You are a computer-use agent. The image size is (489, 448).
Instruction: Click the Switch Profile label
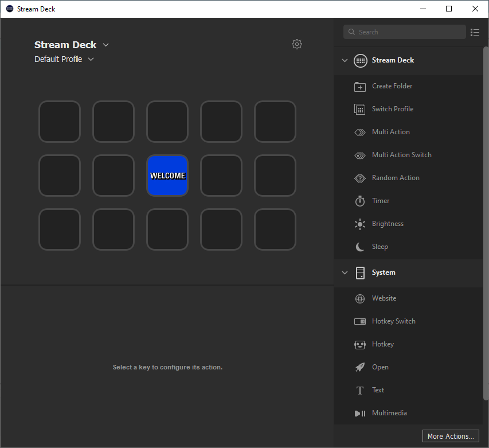pos(393,109)
